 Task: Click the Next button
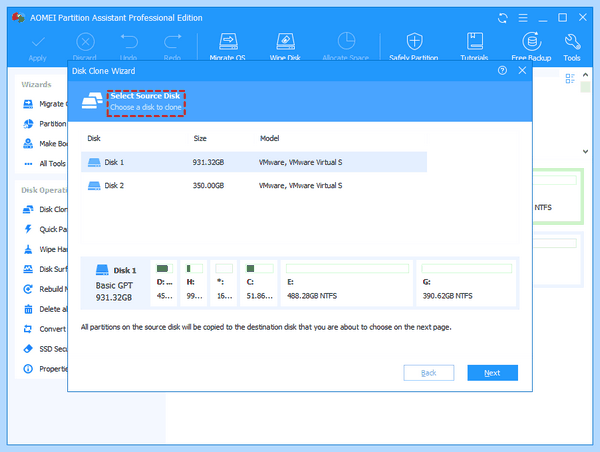(492, 373)
